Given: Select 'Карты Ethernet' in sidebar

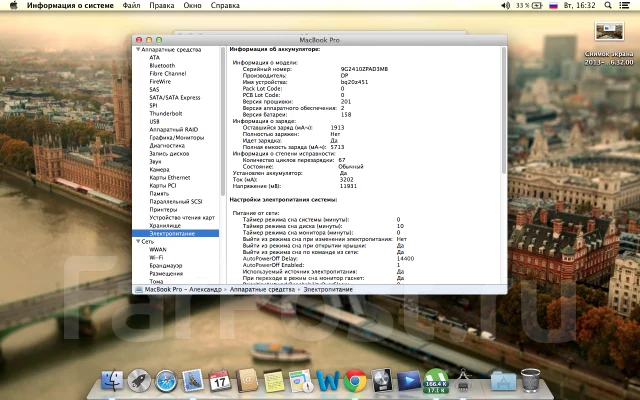Looking at the screenshot, I should (x=170, y=178).
